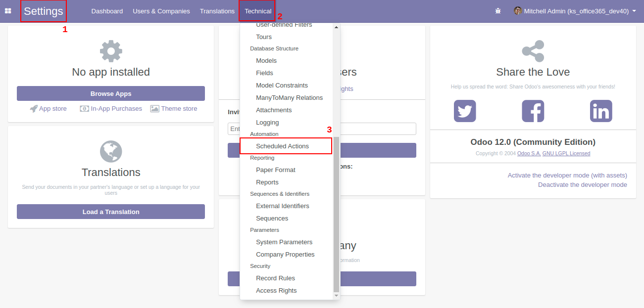Click the Twitter share icon
Image resolution: width=644 pixels, height=308 pixels.
pyautogui.click(x=465, y=111)
